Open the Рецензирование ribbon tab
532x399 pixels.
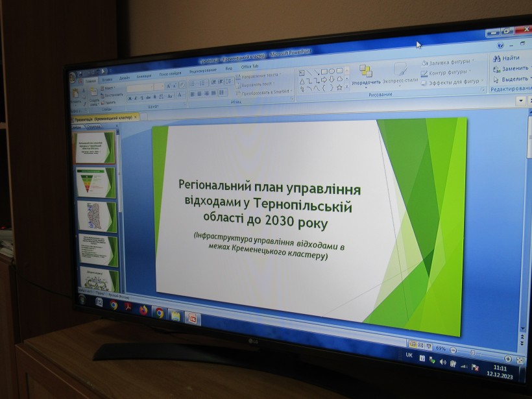click(x=203, y=71)
